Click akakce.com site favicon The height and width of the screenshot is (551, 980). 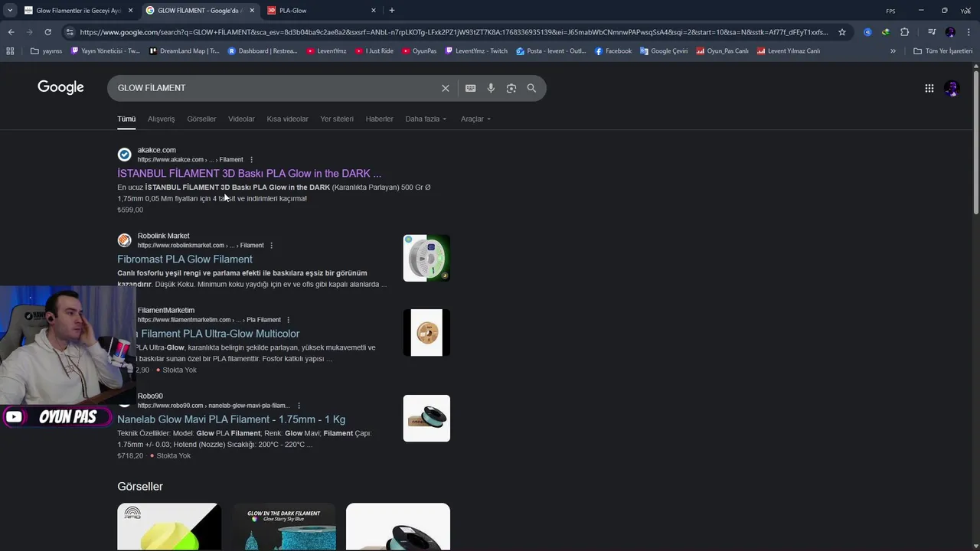[124, 155]
